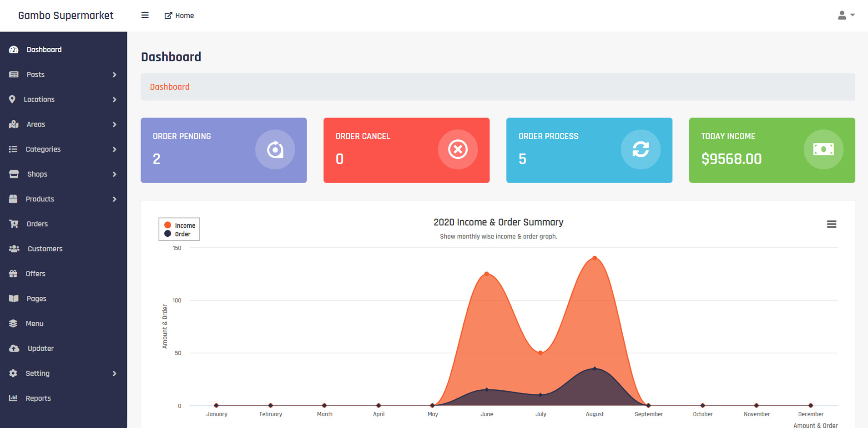Click the Order Cancel X icon
Screen dimensions: 868x428
(x=458, y=149)
